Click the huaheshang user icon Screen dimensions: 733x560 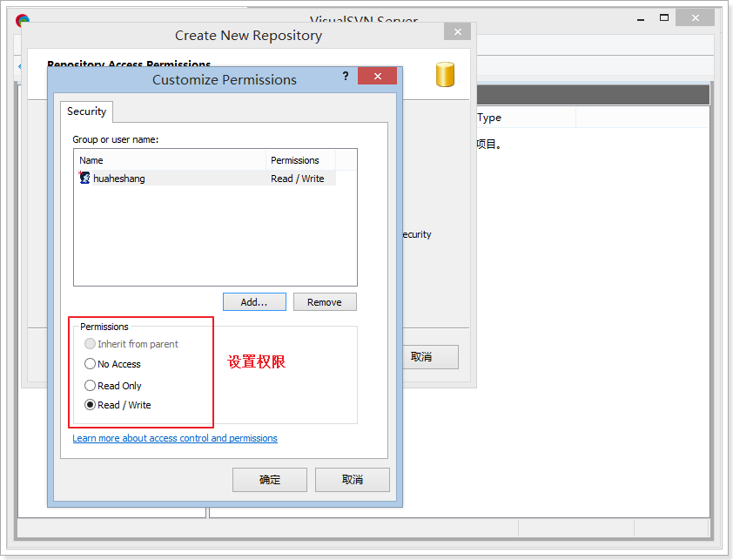84,178
